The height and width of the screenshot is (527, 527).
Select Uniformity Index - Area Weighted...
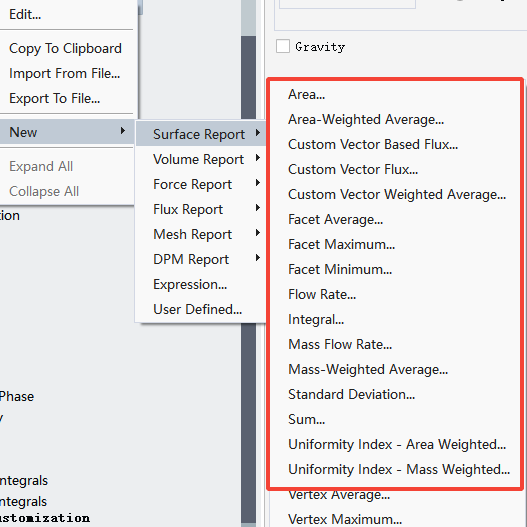tap(397, 445)
